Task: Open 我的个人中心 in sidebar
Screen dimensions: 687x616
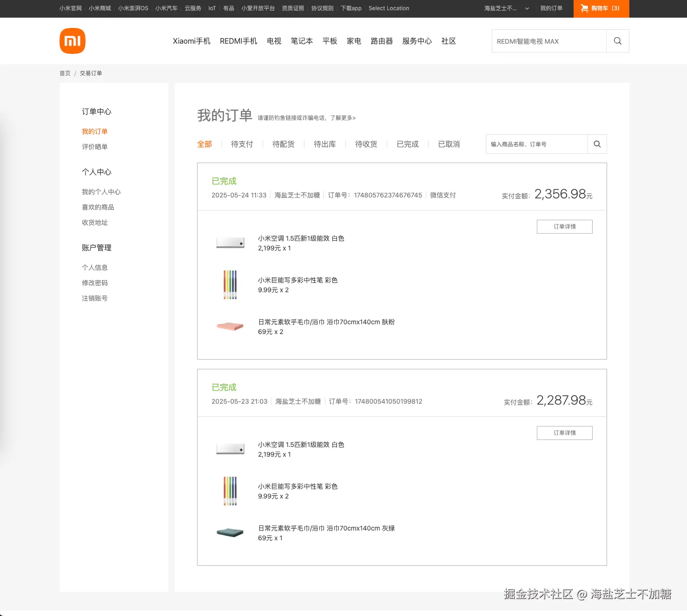Action: [x=101, y=192]
